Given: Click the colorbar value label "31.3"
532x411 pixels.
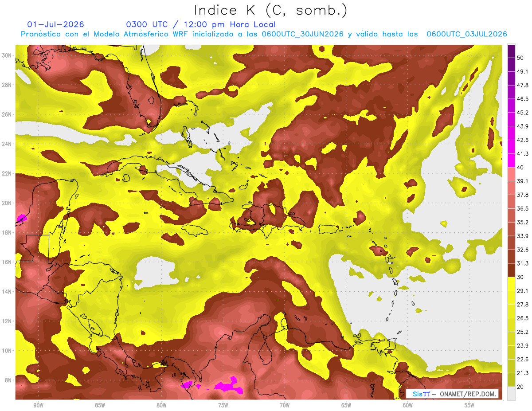Looking at the screenshot, I should 522,263.
